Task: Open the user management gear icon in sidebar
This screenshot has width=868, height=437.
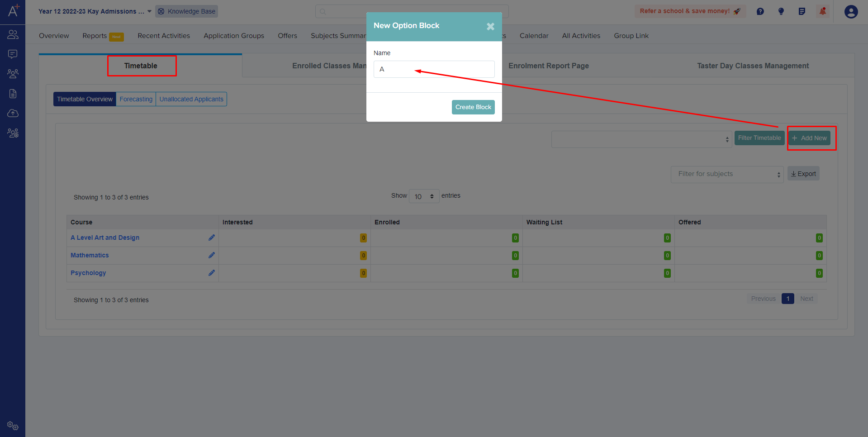Action: point(13,133)
